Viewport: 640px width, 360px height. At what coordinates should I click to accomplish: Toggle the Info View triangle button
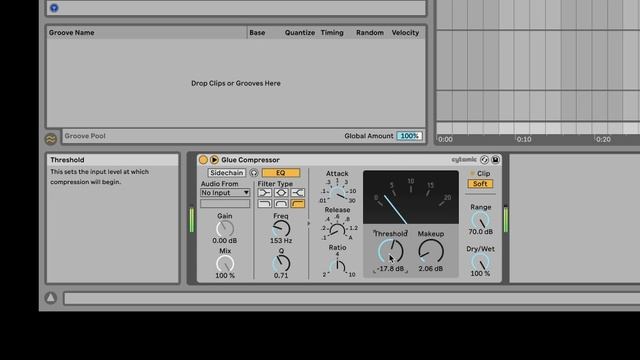tap(51, 298)
